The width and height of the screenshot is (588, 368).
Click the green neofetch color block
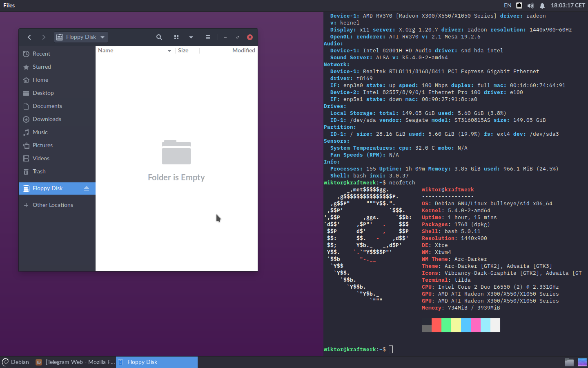coord(446,325)
